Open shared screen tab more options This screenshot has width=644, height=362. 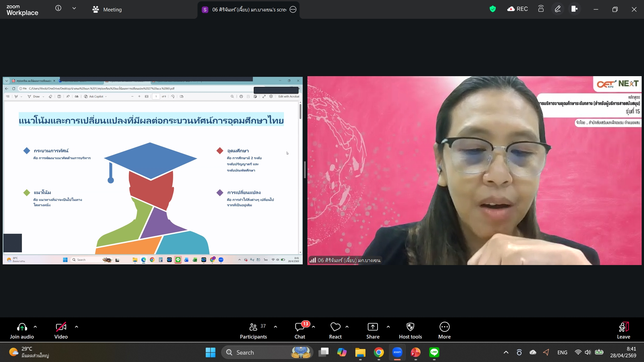[x=293, y=10]
